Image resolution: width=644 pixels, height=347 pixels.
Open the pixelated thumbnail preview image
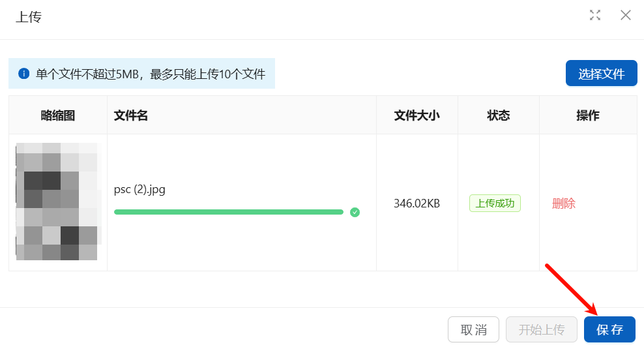coord(57,202)
